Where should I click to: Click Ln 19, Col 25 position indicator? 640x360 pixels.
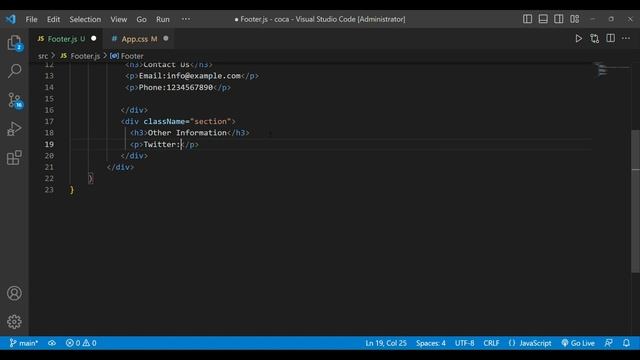[x=386, y=343]
